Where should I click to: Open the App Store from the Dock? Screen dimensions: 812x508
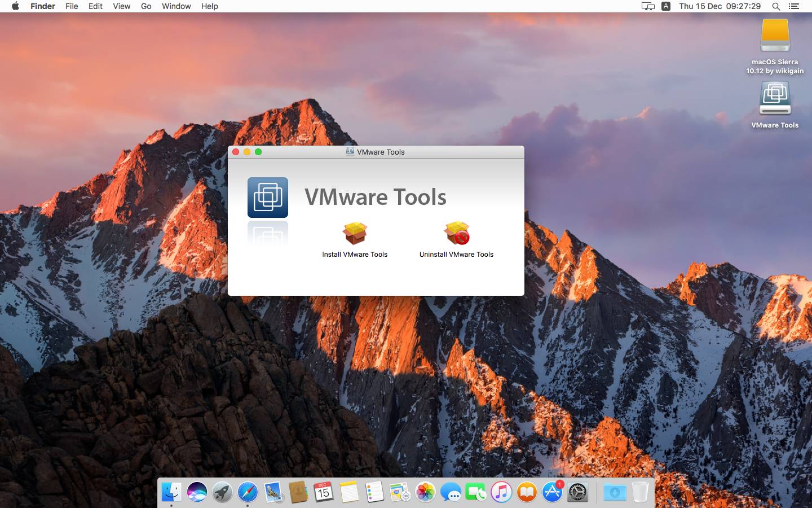tap(552, 492)
